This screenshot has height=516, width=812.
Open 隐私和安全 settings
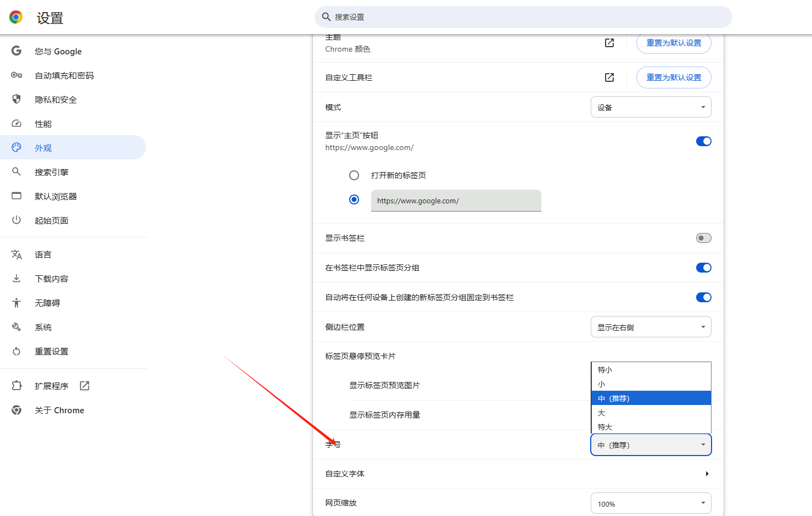73,99
